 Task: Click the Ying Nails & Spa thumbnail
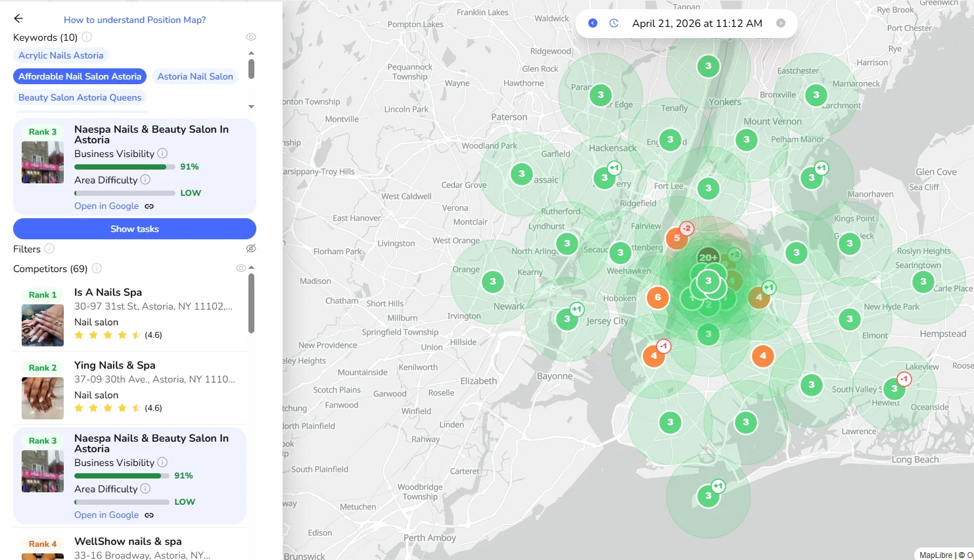[43, 398]
